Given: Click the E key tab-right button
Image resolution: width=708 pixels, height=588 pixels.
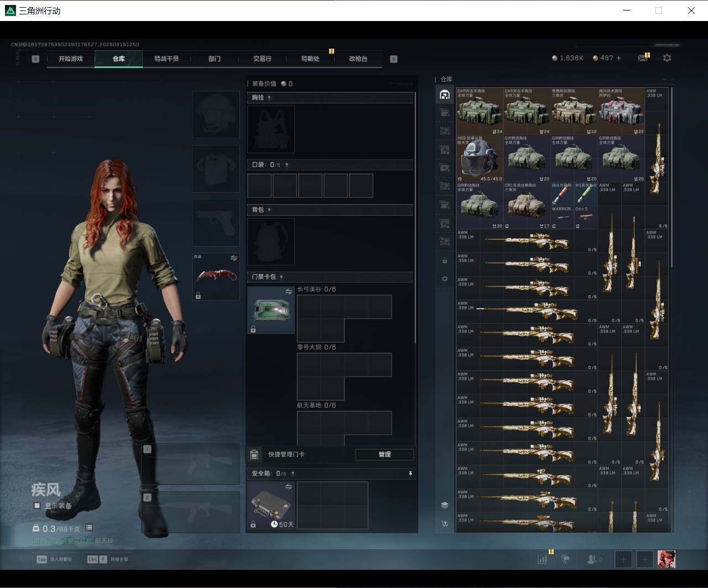Looking at the screenshot, I should coord(394,59).
